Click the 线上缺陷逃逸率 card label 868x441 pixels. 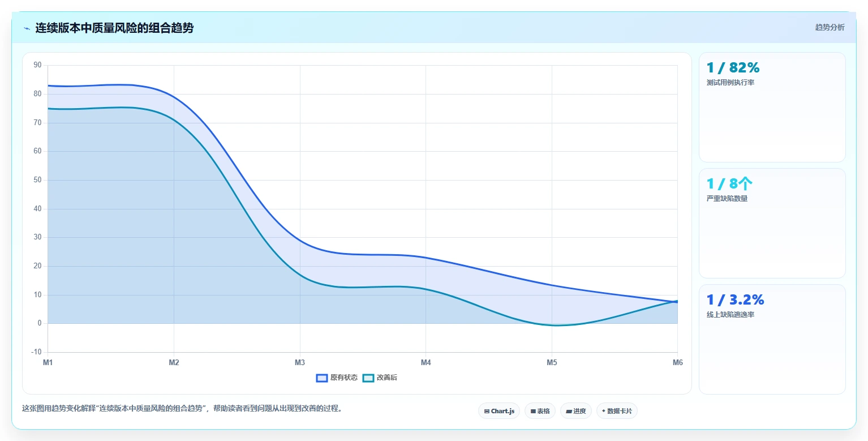731,315
